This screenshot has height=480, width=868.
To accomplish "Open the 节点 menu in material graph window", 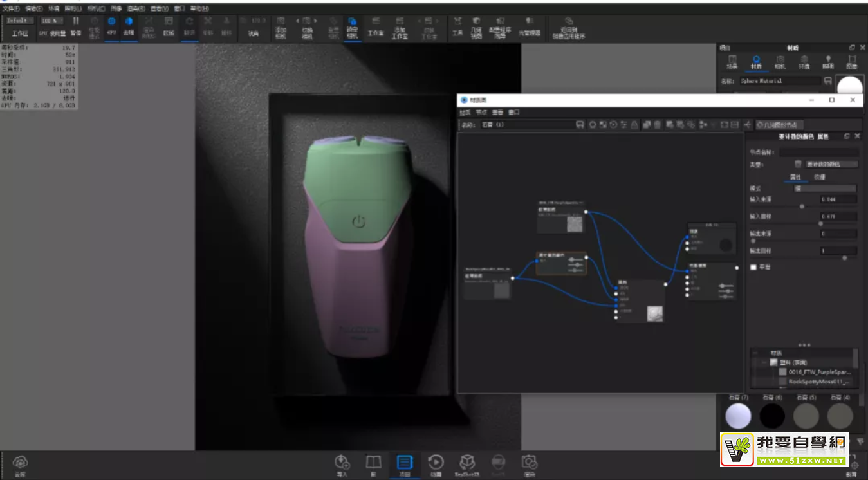I will [x=481, y=113].
